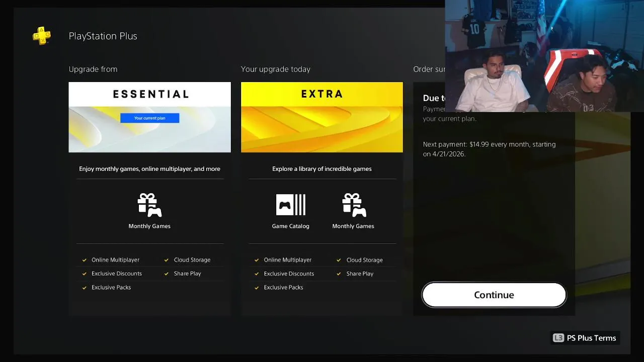Click the L3 button icon beside PS Plus Terms
644x362 pixels.
558,338
